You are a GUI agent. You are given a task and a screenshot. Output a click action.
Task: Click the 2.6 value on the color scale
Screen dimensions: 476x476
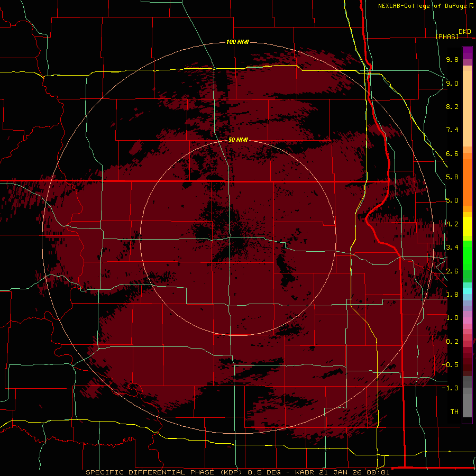[452, 271]
